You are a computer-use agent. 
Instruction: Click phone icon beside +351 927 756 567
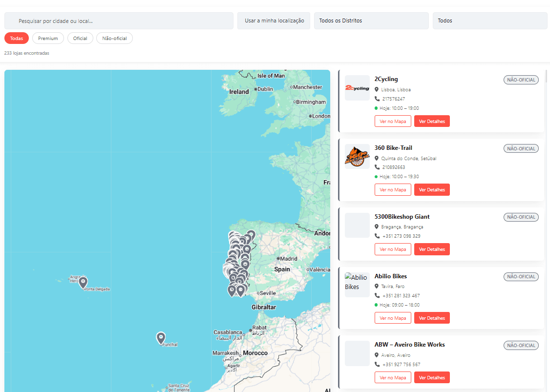[377, 364]
